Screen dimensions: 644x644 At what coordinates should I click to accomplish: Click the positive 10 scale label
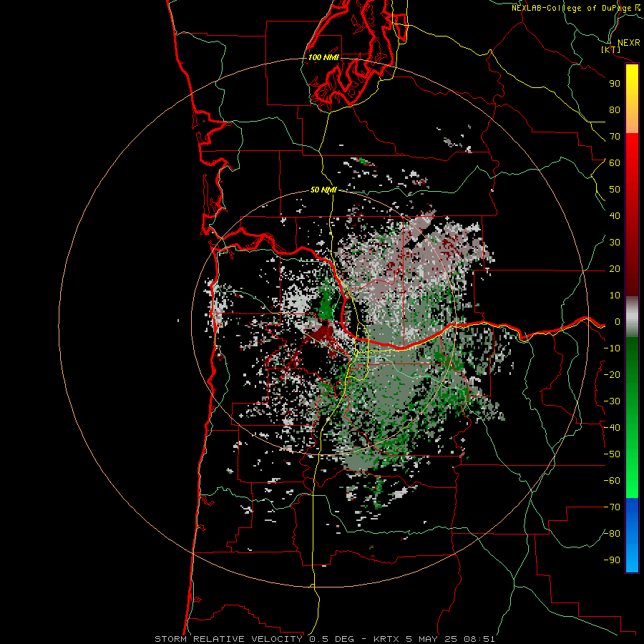[x=615, y=296]
